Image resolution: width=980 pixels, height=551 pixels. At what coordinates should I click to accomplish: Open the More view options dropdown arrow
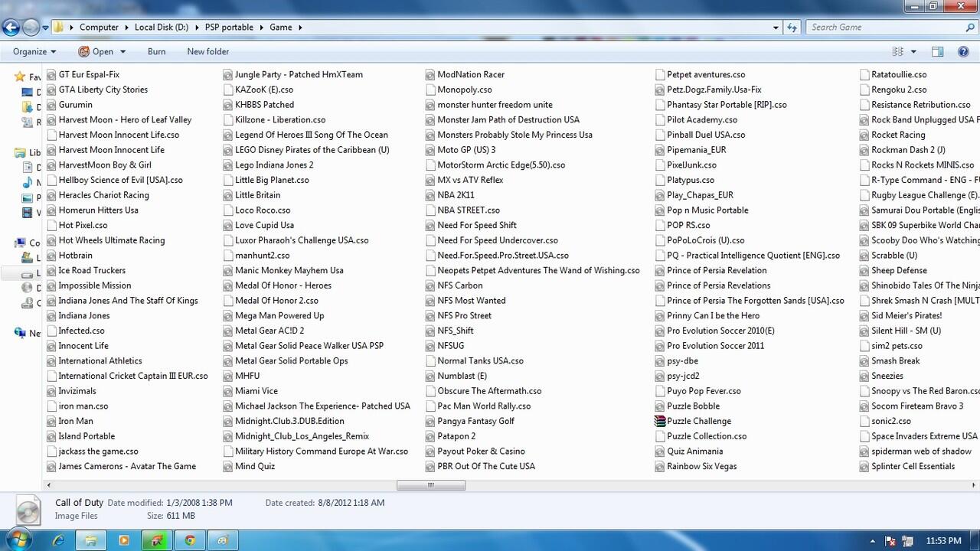[x=913, y=51]
